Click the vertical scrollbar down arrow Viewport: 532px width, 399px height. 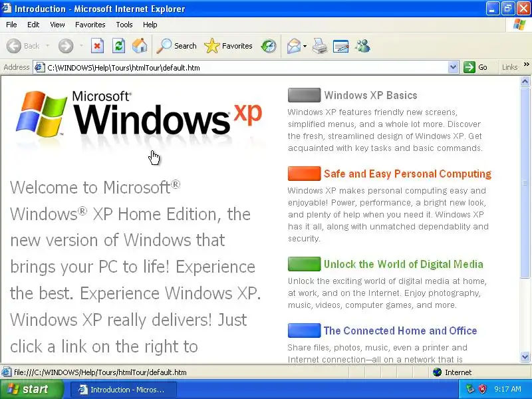(x=525, y=356)
